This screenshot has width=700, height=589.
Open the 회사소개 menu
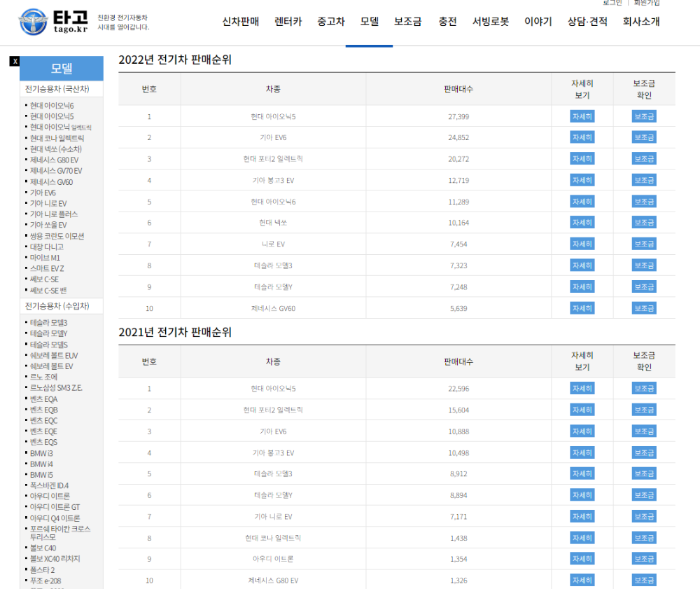(641, 22)
